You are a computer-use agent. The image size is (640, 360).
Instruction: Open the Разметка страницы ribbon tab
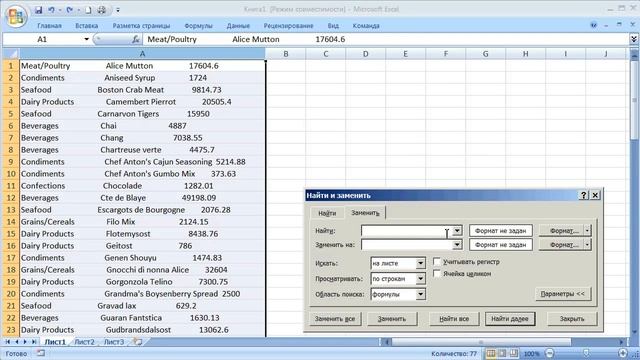(141, 26)
